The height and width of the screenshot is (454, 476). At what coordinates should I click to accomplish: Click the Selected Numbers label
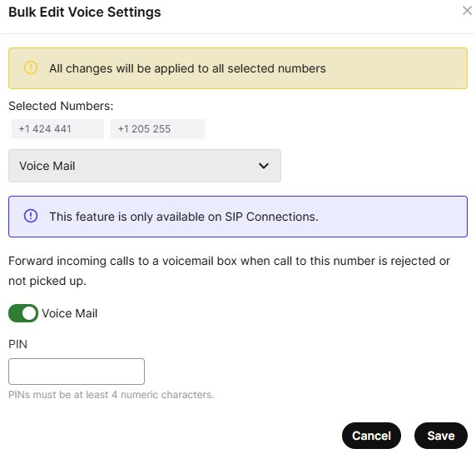pyautogui.click(x=61, y=106)
